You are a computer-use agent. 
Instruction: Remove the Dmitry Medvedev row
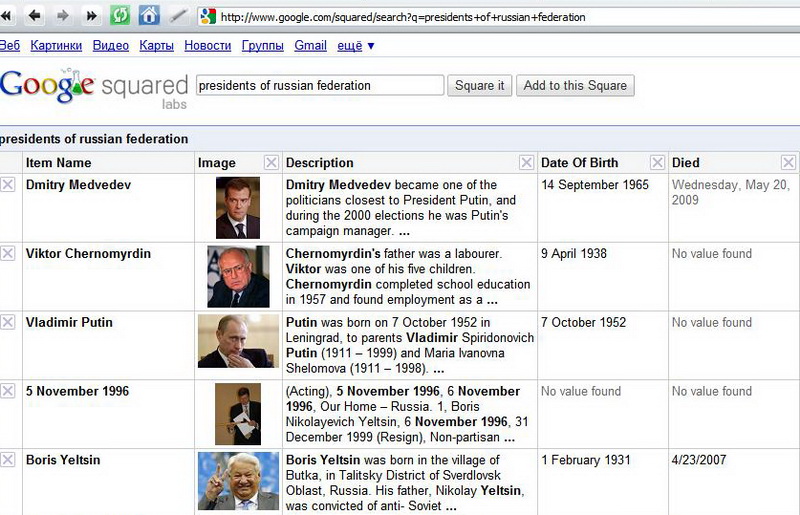8,185
